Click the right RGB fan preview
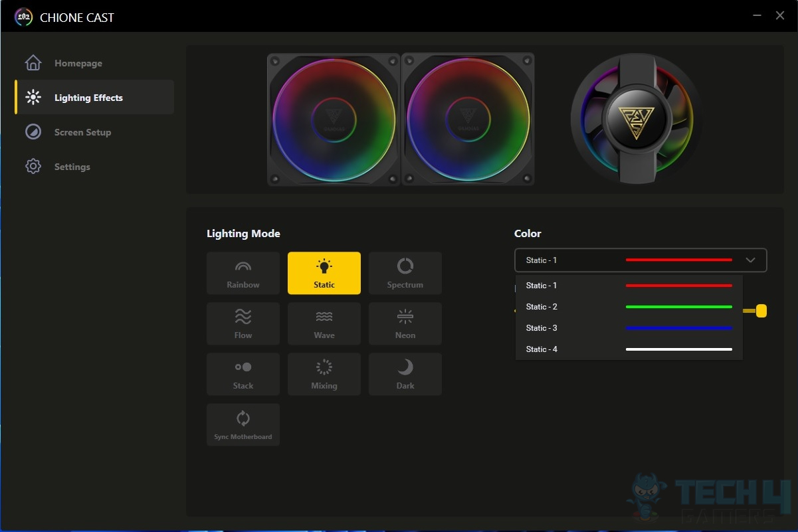This screenshot has width=798, height=532. tap(468, 120)
